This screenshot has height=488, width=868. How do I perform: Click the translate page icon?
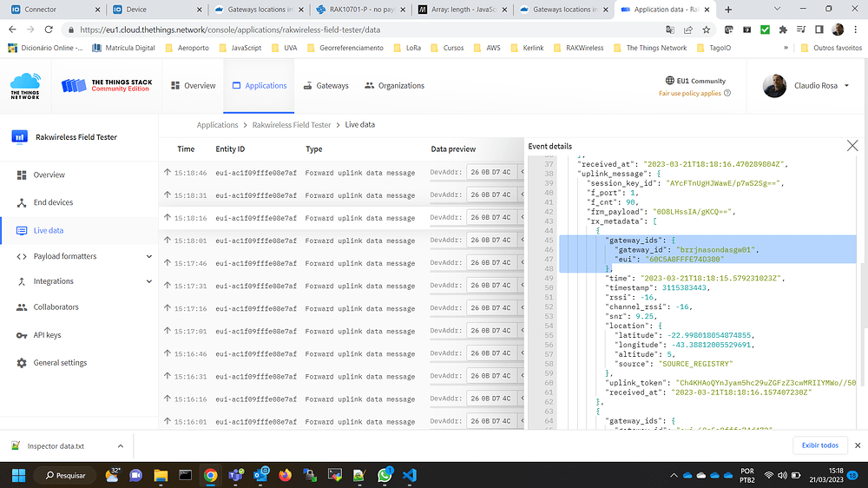(x=670, y=30)
